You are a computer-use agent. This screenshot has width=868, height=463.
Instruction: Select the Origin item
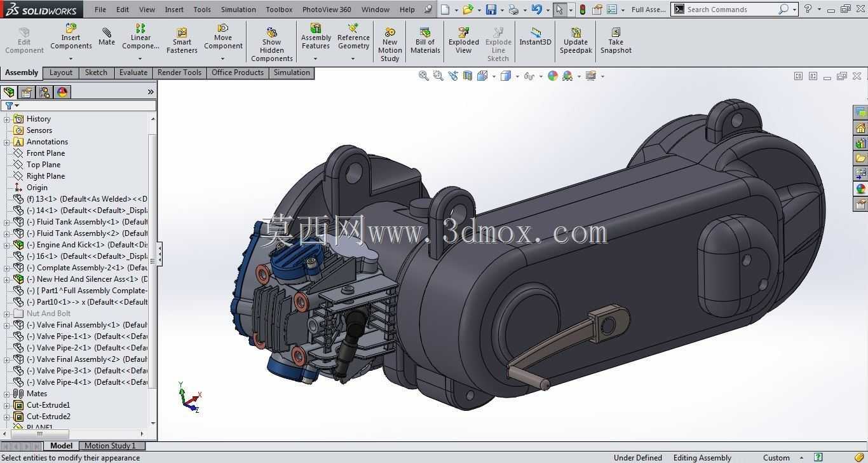37,188
